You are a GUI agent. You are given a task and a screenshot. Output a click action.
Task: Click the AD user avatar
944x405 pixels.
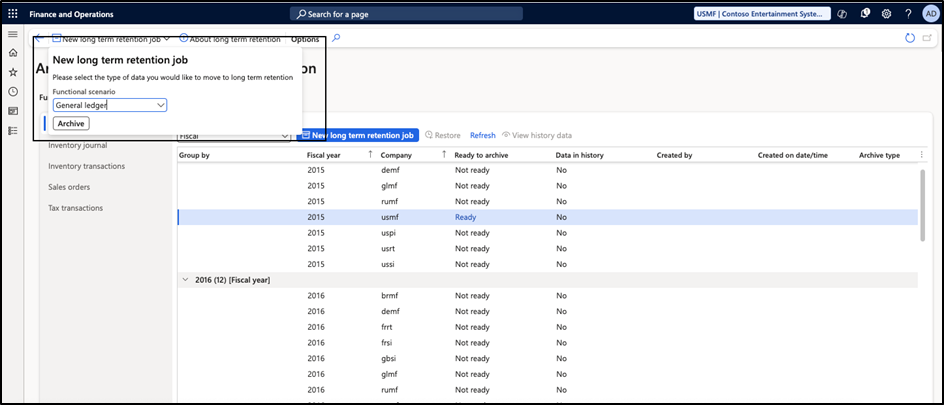pyautogui.click(x=929, y=14)
